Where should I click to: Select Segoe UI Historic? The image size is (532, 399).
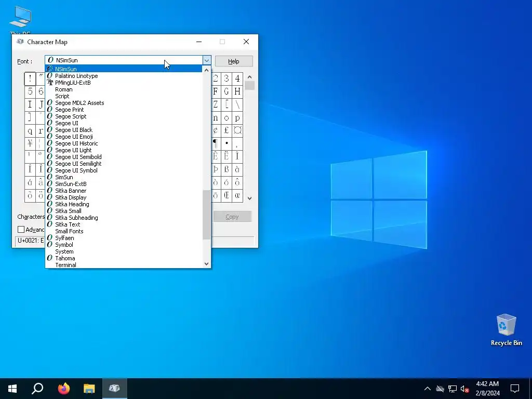click(x=124, y=143)
